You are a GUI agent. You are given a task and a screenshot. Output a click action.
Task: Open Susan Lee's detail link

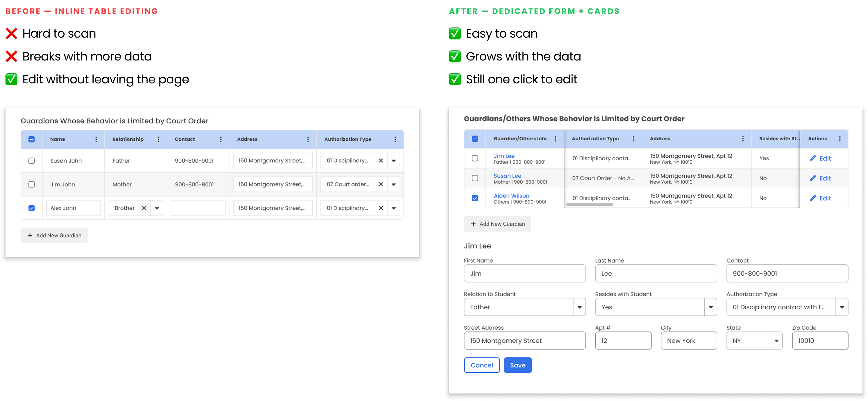tap(507, 175)
